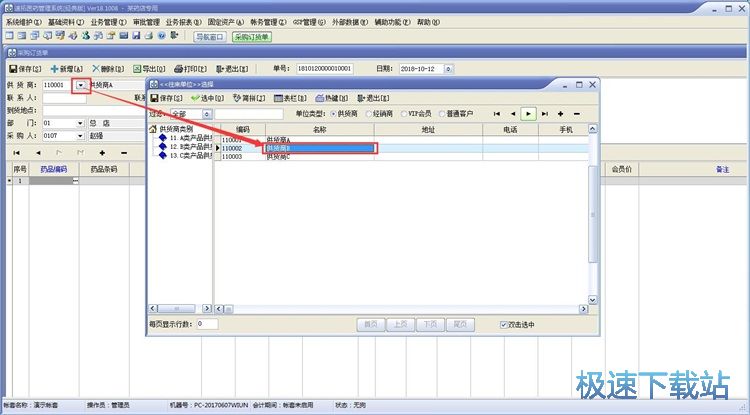Go to first row of the order grid
The height and width of the screenshot is (415, 750).
click(x=16, y=153)
